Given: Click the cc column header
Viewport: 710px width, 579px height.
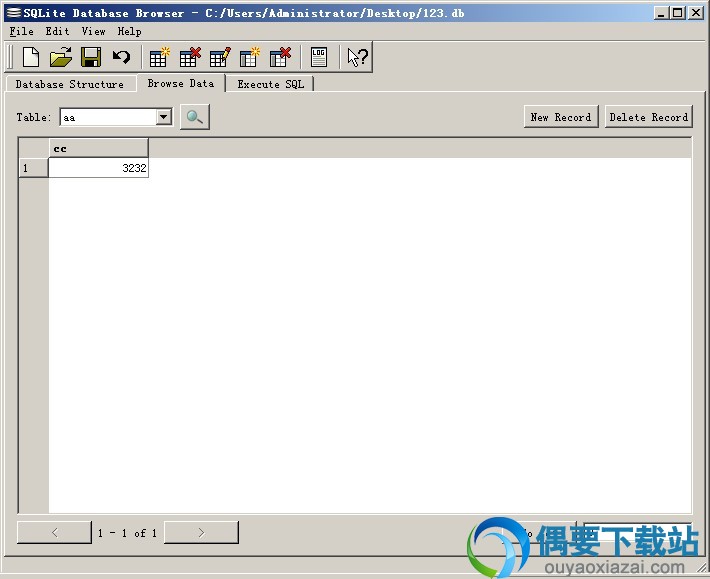Looking at the screenshot, I should (98, 148).
